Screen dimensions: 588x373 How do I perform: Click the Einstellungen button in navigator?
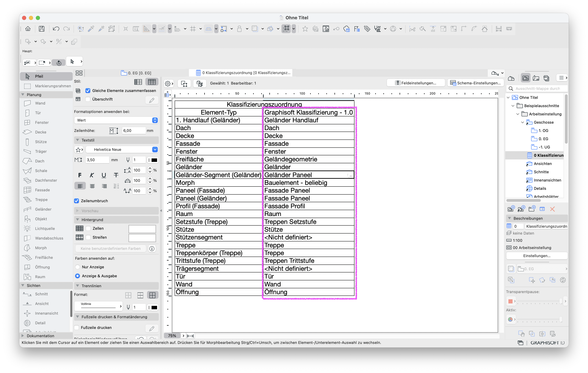pos(537,256)
